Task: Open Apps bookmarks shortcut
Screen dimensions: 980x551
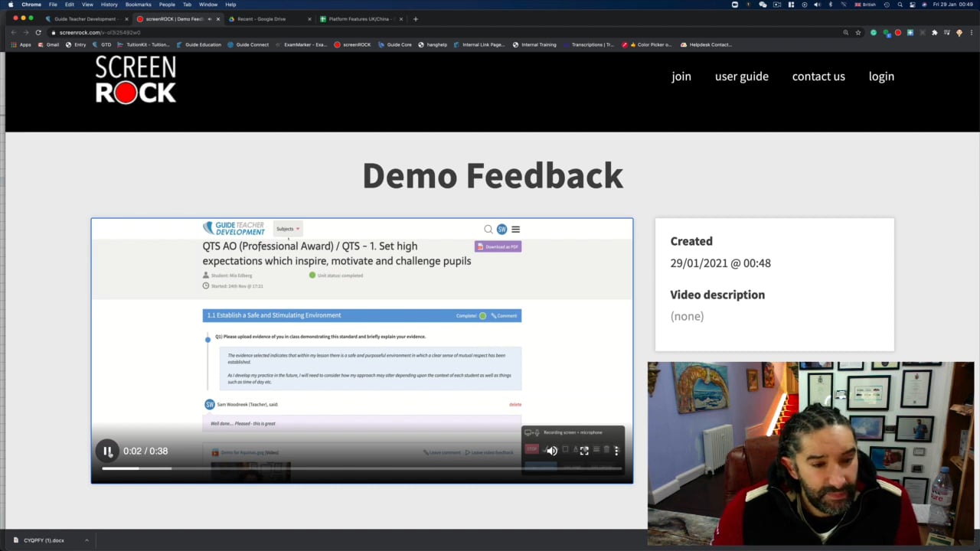Action: 21,44
